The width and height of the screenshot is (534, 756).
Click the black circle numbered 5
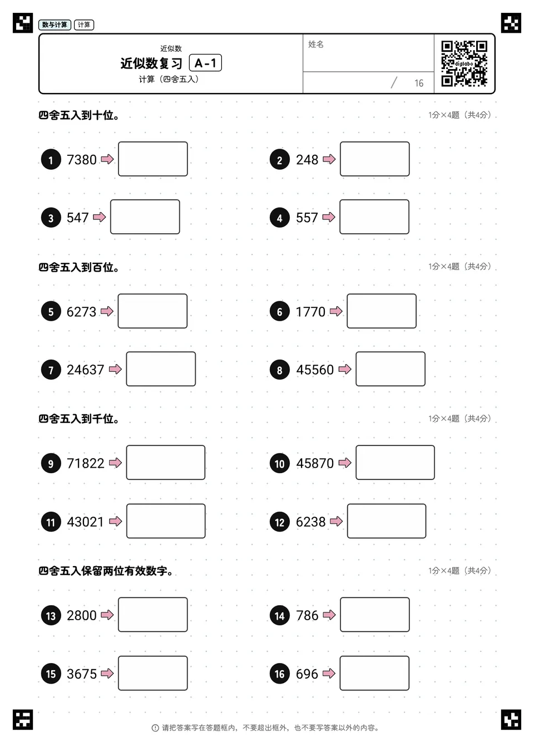pos(51,311)
